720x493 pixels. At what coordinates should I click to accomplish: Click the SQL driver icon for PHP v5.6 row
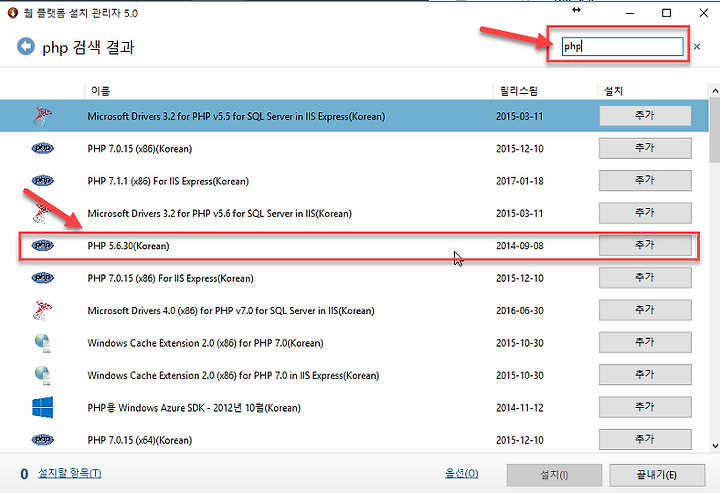pos(42,213)
